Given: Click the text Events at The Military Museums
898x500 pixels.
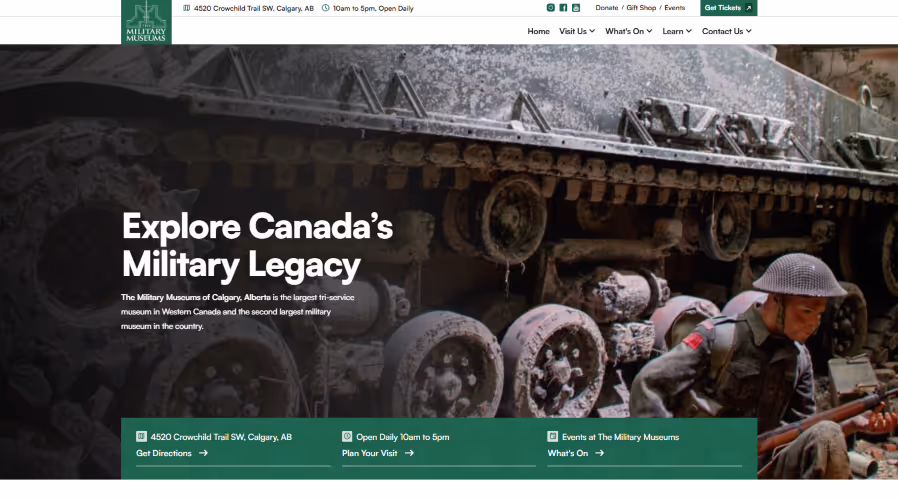Looking at the screenshot, I should click(x=620, y=437).
